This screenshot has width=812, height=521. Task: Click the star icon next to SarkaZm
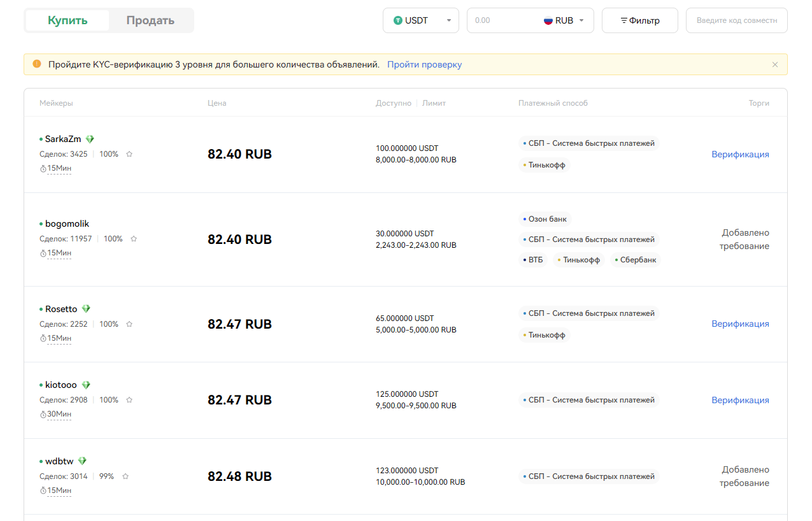coord(129,154)
